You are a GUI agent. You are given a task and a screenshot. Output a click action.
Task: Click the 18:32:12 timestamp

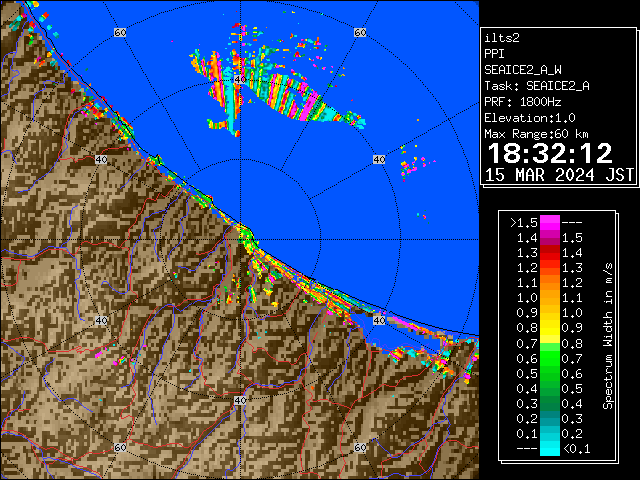[550, 153]
